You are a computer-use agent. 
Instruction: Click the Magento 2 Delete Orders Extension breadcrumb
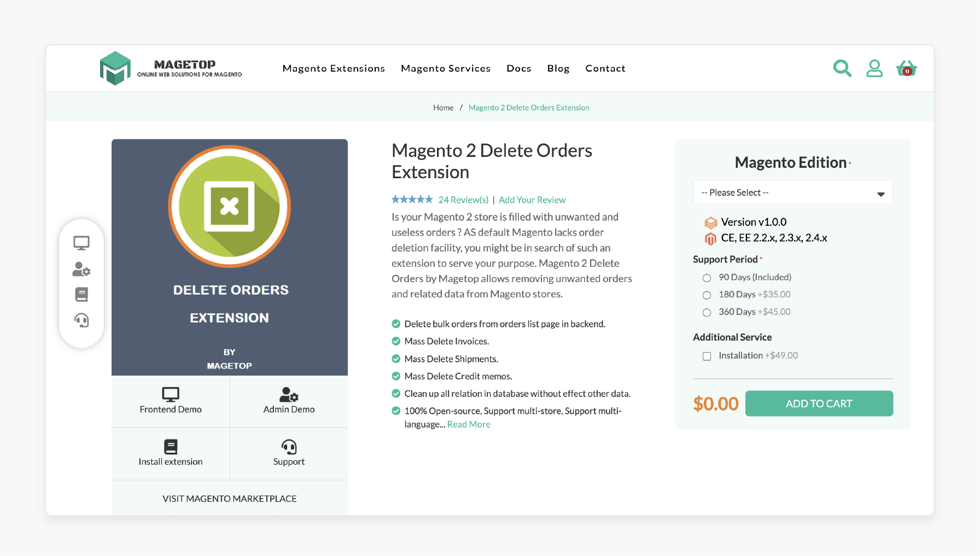click(529, 108)
